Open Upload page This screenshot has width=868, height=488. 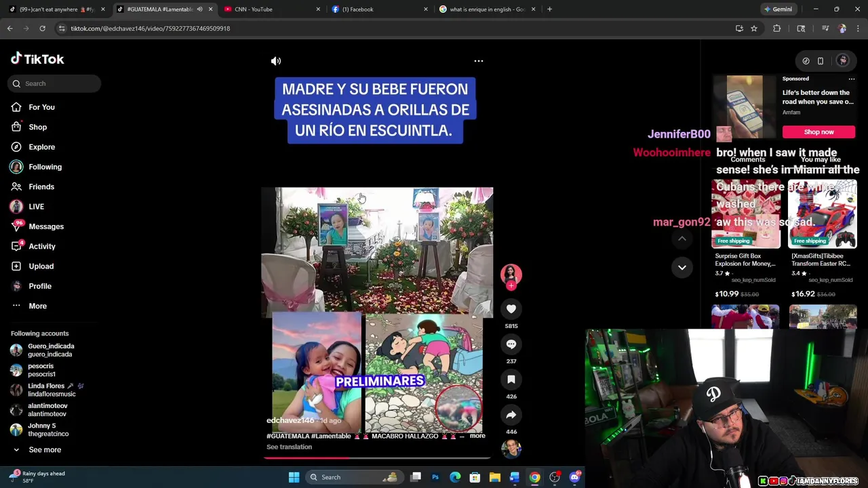(x=41, y=266)
